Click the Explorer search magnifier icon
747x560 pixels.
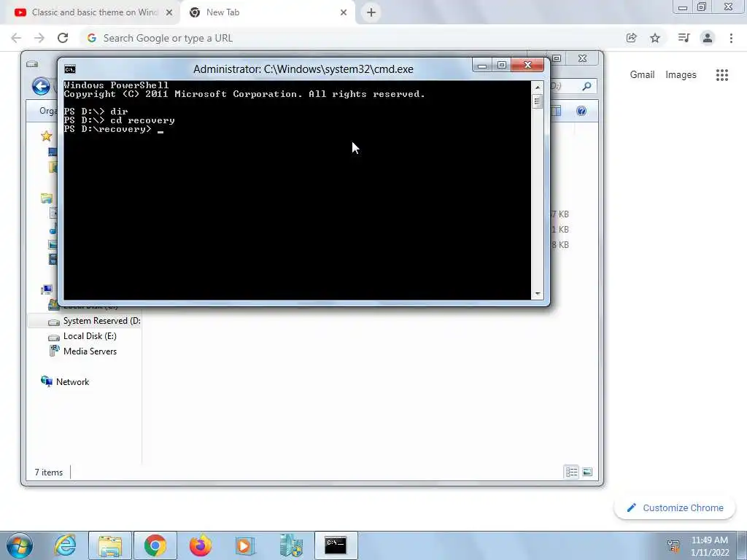pyautogui.click(x=587, y=86)
